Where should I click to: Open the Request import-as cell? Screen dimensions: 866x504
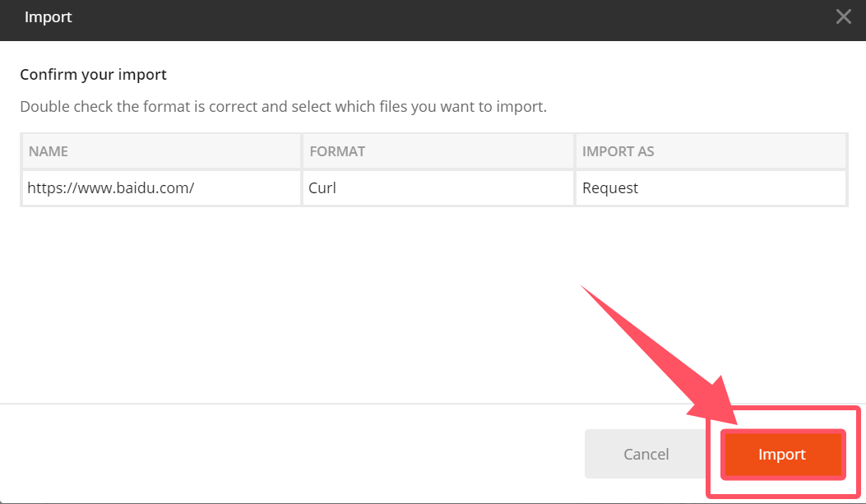pyautogui.click(x=610, y=187)
